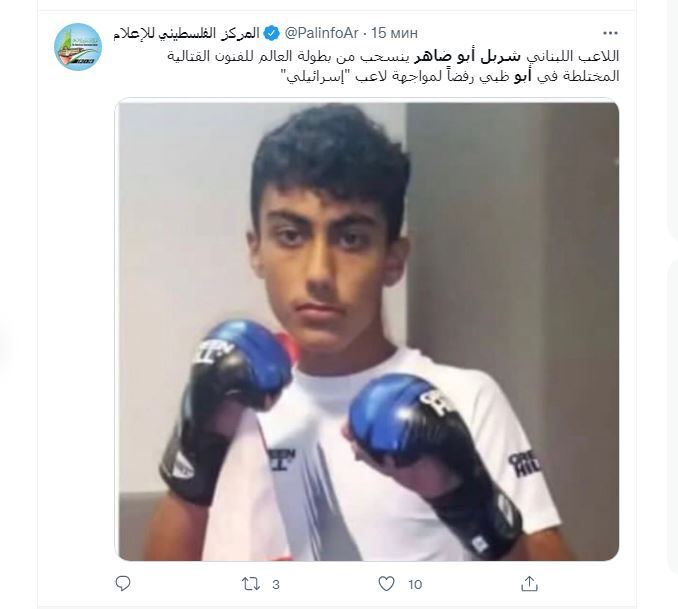678x609 pixels.
Task: Open the display name المركز الفلسطيني للإعلام
Action: pyautogui.click(x=186, y=33)
